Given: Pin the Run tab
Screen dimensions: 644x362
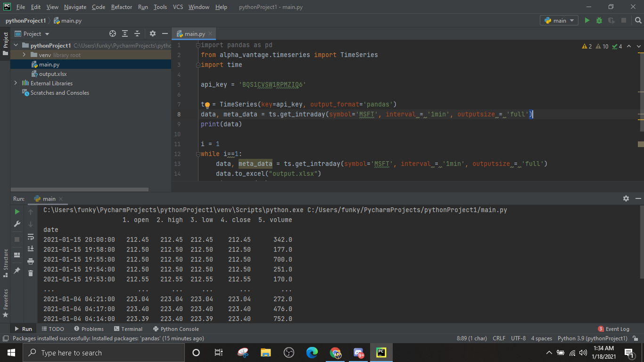Looking at the screenshot, I should pos(17,271).
